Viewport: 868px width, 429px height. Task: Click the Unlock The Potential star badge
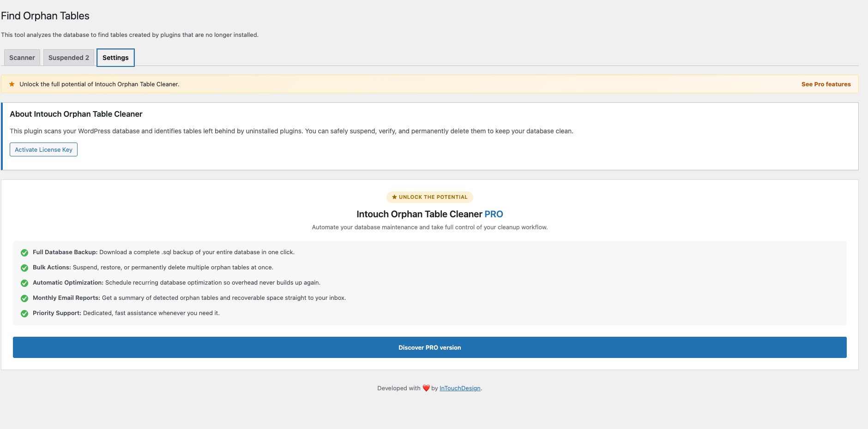tap(429, 197)
